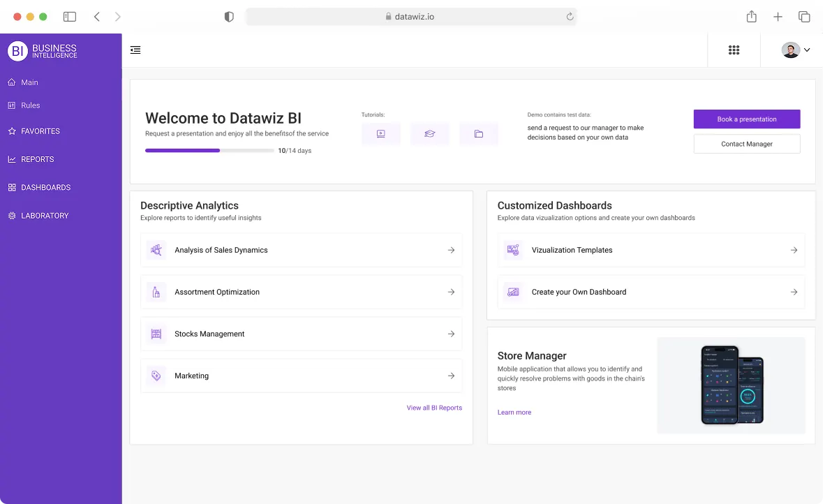825x504 pixels.
Task: Expand the Stocks Management arrow
Action: (x=451, y=334)
